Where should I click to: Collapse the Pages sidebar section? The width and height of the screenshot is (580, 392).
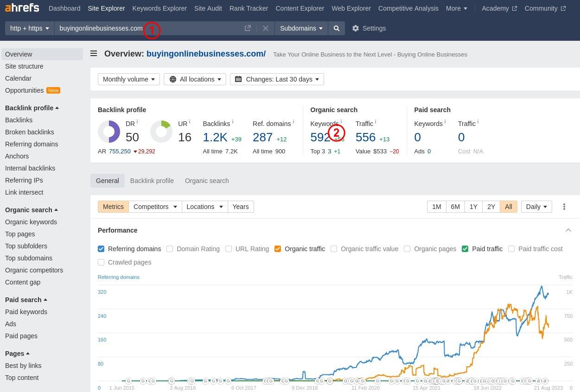18,354
